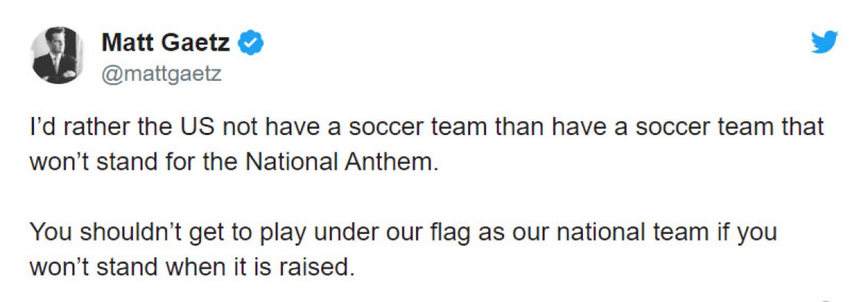Screen dimensions: 868x302
Task: Click the last line "won't stand when it is raised."
Action: 192,267
